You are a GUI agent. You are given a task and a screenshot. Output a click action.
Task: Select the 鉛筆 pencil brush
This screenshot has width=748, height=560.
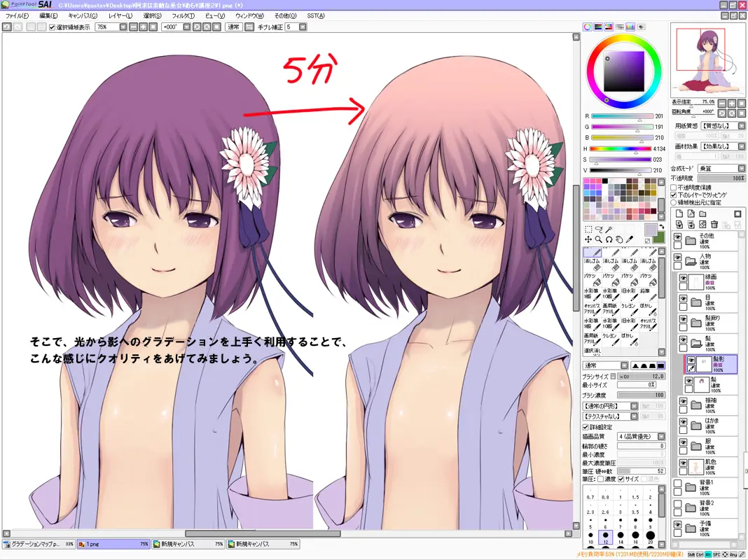tap(649, 293)
